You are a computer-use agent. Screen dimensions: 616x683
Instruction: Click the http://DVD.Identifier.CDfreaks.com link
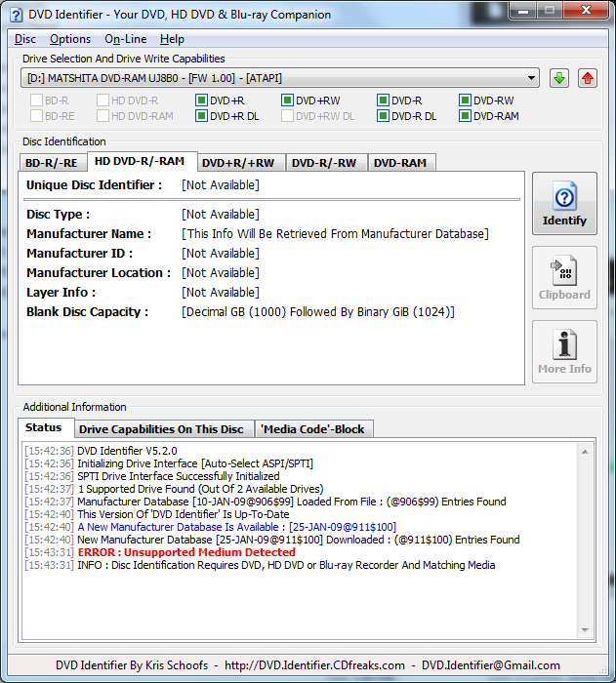(314, 665)
